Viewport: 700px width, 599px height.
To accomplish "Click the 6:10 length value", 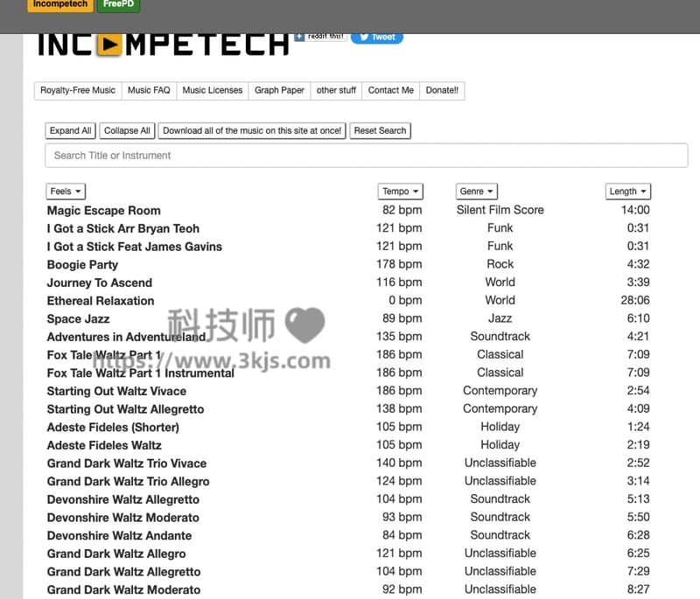I will (x=639, y=318).
